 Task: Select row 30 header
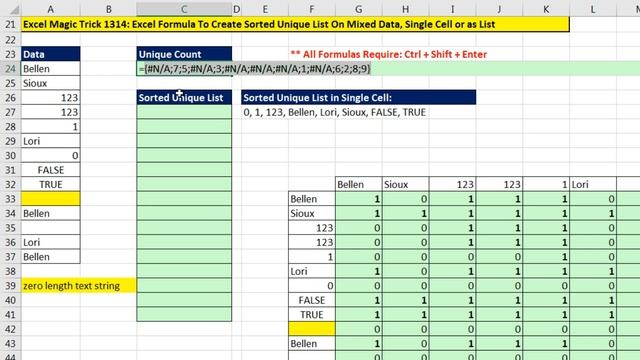pos(10,156)
